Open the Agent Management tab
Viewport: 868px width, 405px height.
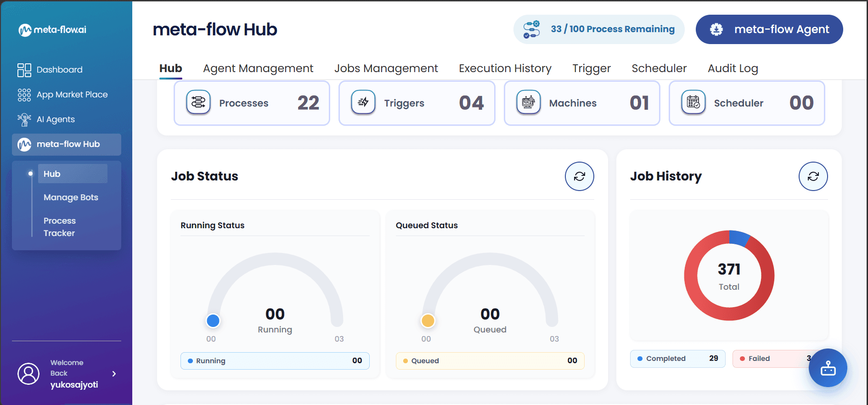click(x=258, y=68)
